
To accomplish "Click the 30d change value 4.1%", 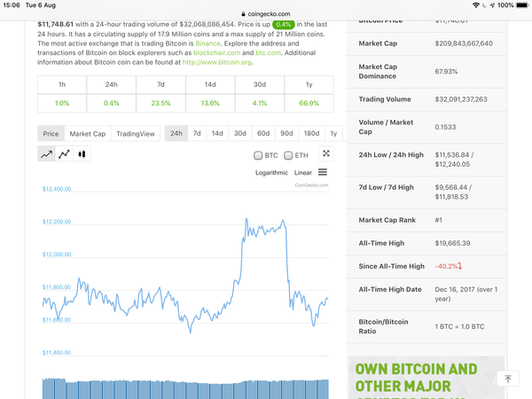I will pyautogui.click(x=260, y=103).
